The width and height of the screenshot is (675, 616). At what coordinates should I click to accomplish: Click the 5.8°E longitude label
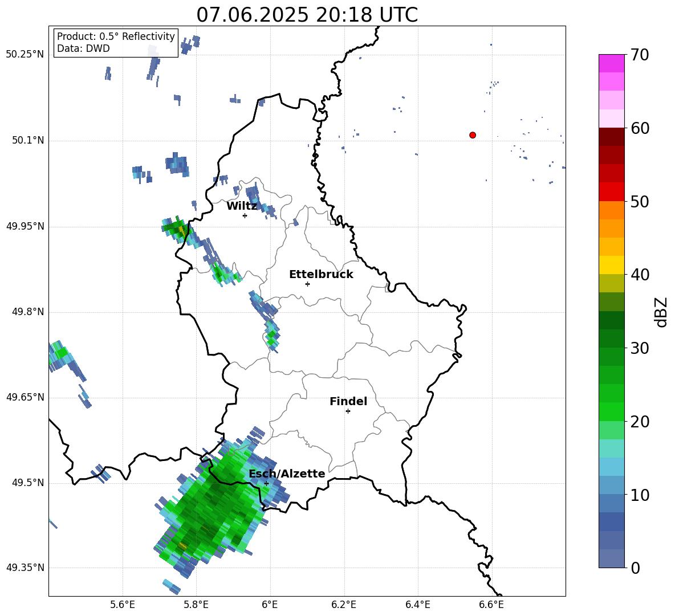[x=196, y=605]
